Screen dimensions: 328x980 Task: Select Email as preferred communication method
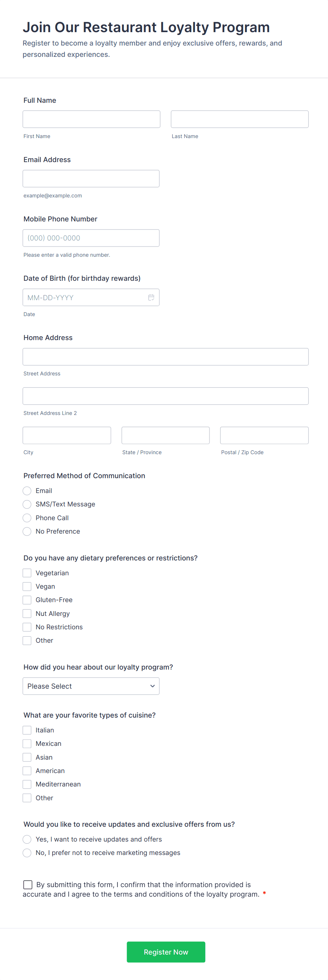pyautogui.click(x=27, y=491)
